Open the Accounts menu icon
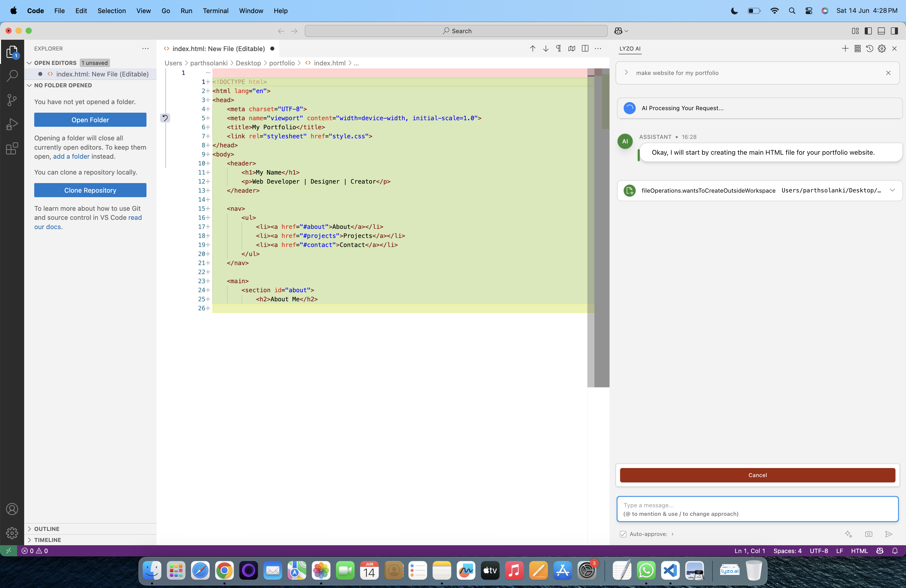This screenshot has width=906, height=588. (x=12, y=509)
